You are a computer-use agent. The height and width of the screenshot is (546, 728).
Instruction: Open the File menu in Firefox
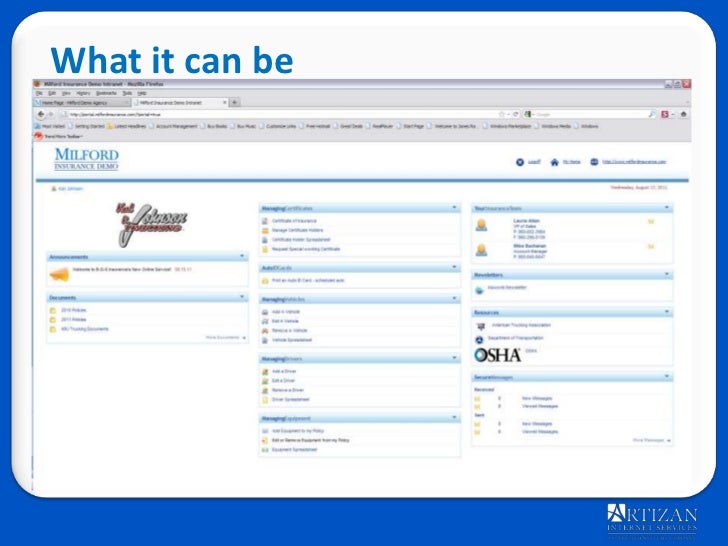point(39,93)
